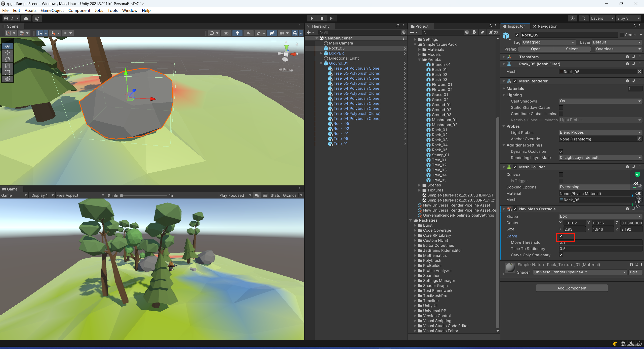Open the Component menu in menu bar
644x349 pixels.
pos(79,10)
